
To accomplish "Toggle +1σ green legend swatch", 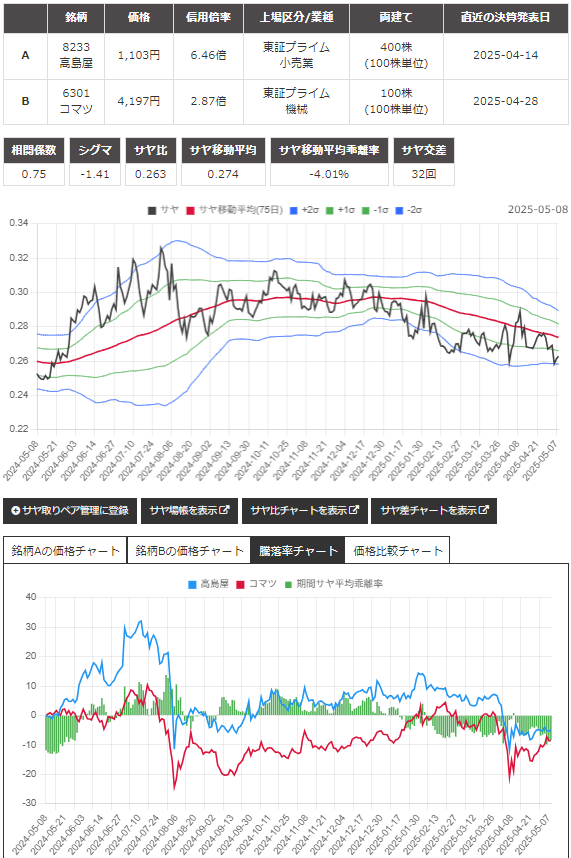I will click(330, 210).
